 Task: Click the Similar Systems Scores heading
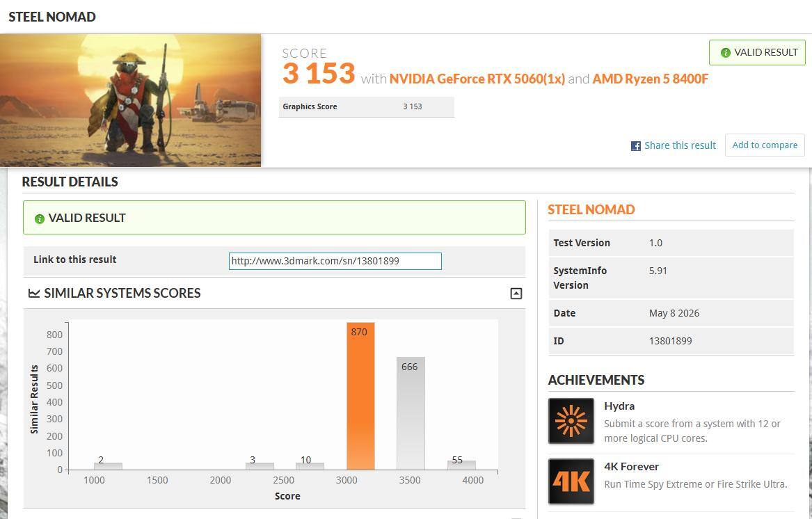(x=122, y=293)
